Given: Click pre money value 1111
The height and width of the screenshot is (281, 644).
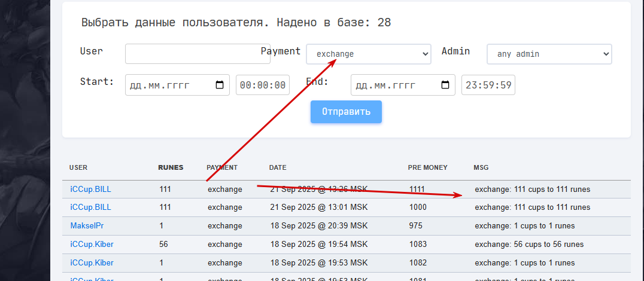Looking at the screenshot, I should 417,190.
